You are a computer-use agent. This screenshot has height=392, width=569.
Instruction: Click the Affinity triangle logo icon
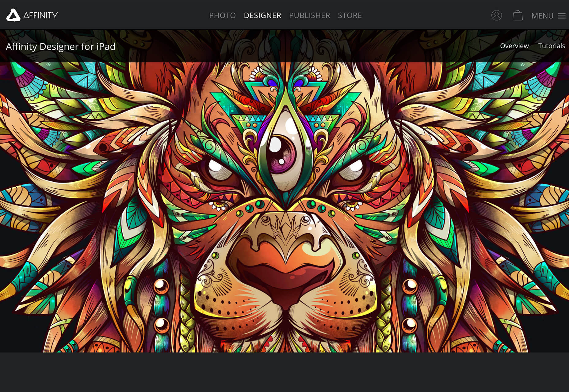pyautogui.click(x=13, y=15)
